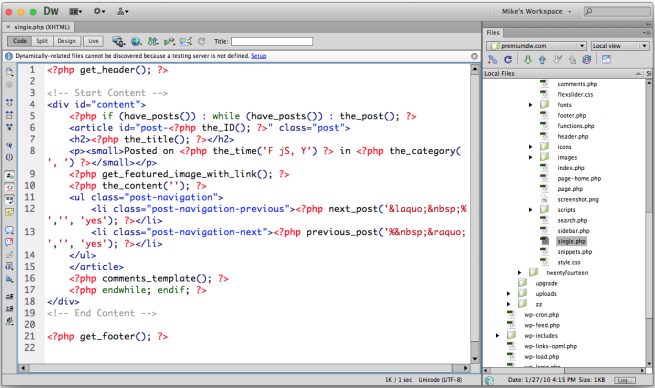
Task: Click the Select Parent Tag icon
Action: pos(9,145)
